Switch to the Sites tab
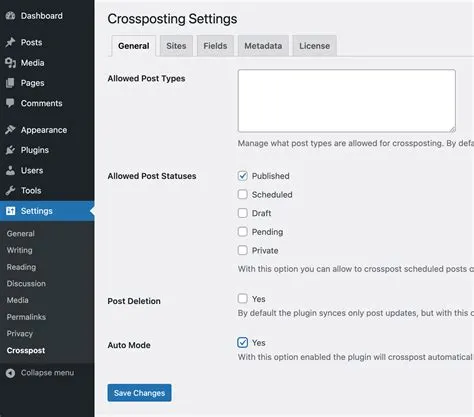This screenshot has height=417, width=474. click(x=176, y=46)
